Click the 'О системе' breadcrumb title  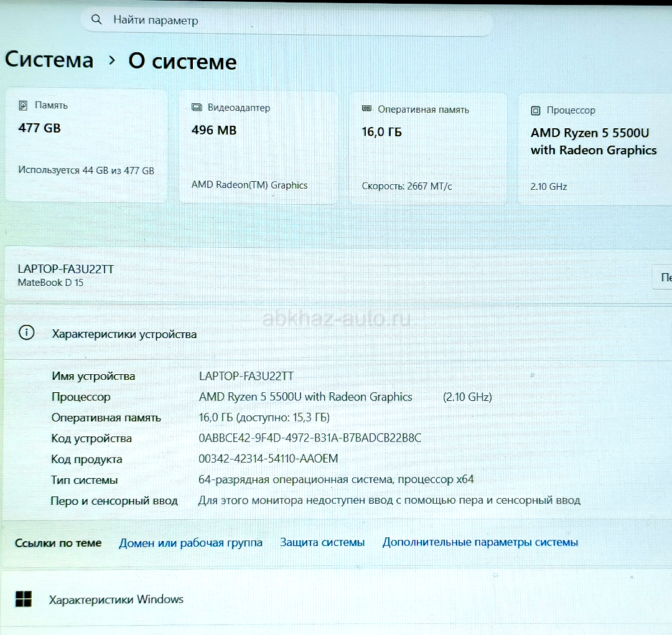182,61
